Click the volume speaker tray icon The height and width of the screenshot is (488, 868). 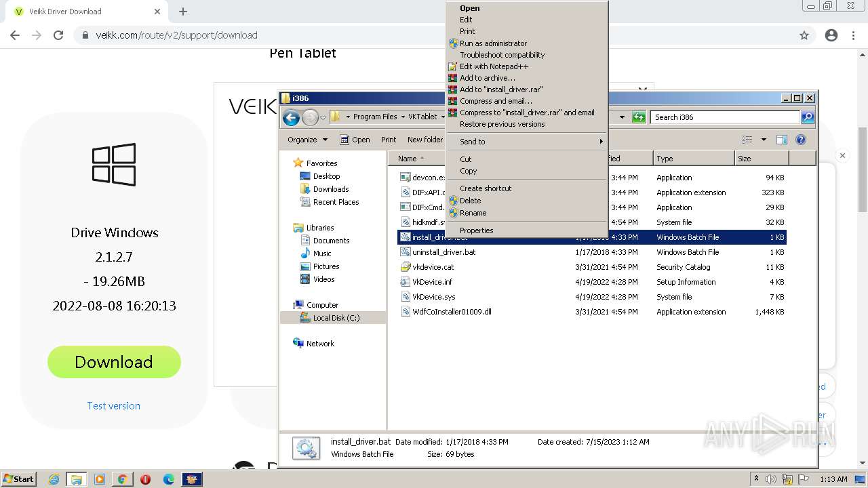pyautogui.click(x=771, y=479)
